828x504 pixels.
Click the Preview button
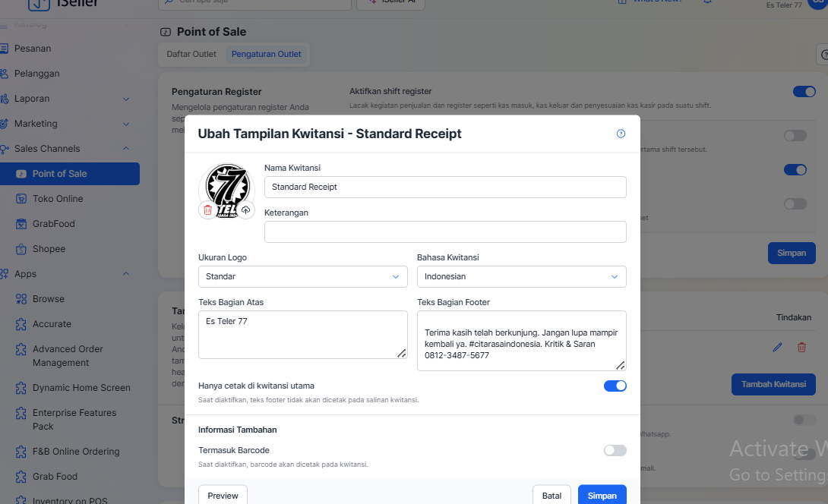[223, 495]
